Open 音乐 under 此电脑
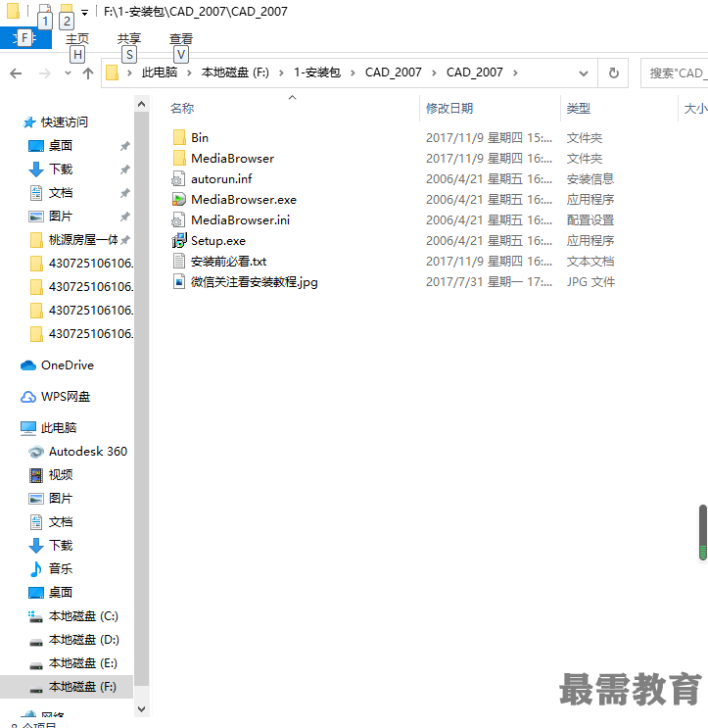The height and width of the screenshot is (728, 708). [x=61, y=568]
